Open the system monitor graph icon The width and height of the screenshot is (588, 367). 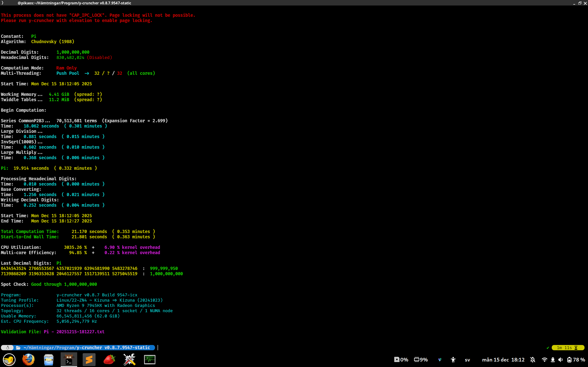pyautogui.click(x=150, y=359)
